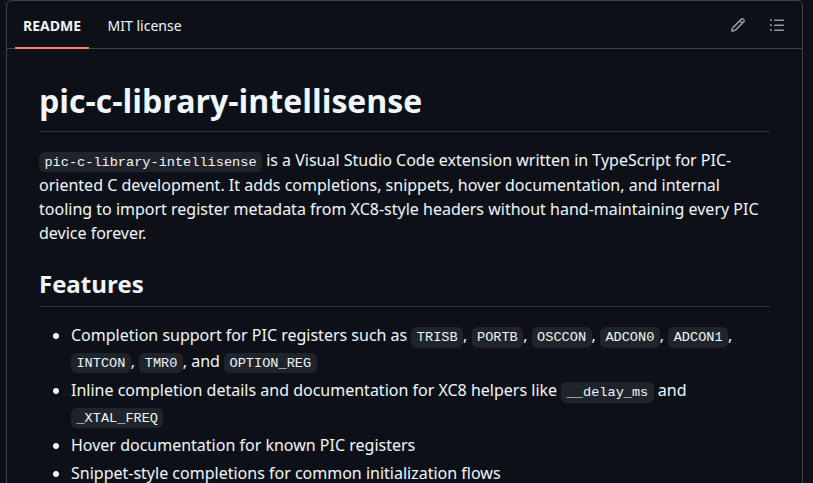813x483 pixels.
Task: Click the Features section heading
Action: tap(91, 285)
